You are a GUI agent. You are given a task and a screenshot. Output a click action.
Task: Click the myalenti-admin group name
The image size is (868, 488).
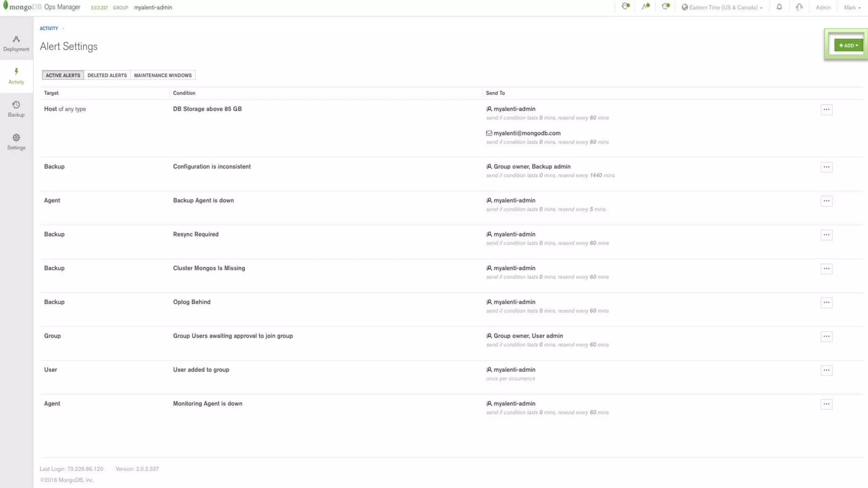tap(153, 8)
